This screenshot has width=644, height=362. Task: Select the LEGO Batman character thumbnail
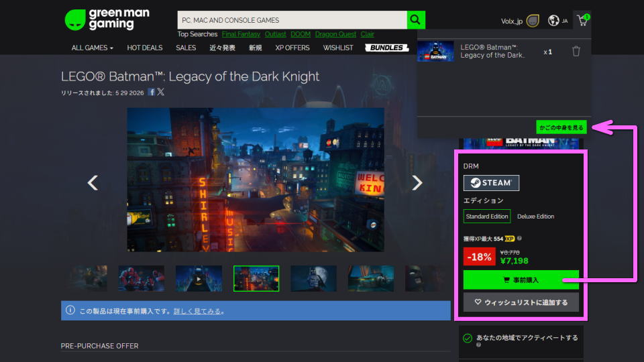point(313,278)
